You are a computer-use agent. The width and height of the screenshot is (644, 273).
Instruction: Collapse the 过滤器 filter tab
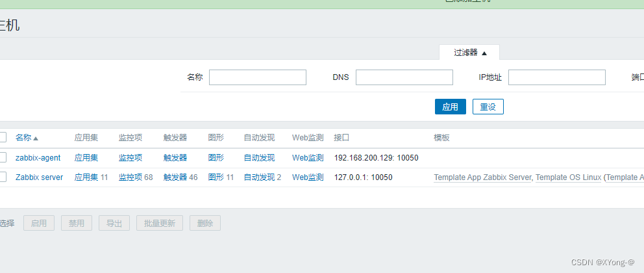(469, 53)
